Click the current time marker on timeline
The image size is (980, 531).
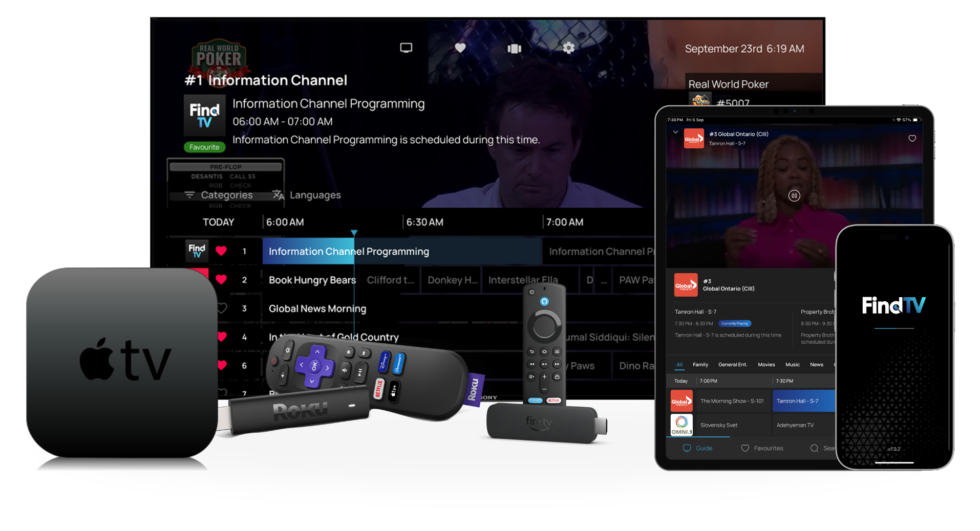(x=354, y=233)
